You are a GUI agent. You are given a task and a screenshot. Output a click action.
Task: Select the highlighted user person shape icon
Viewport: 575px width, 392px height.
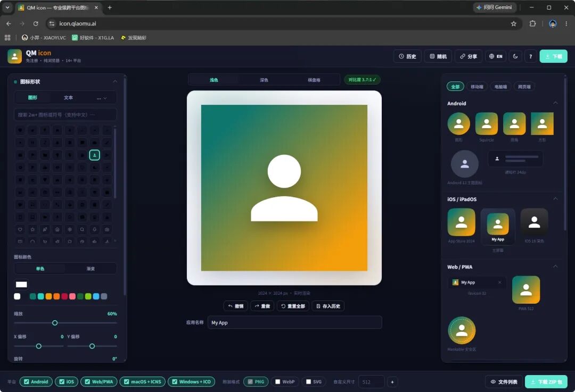click(x=95, y=155)
